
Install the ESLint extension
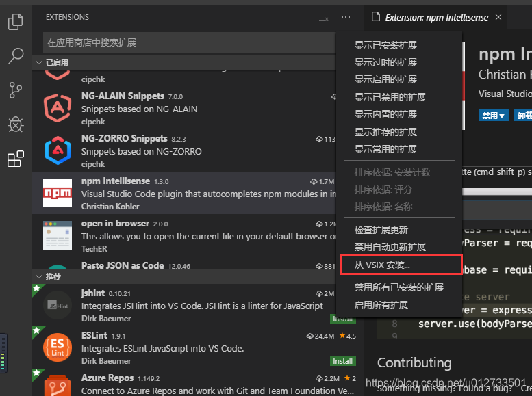coord(342,361)
